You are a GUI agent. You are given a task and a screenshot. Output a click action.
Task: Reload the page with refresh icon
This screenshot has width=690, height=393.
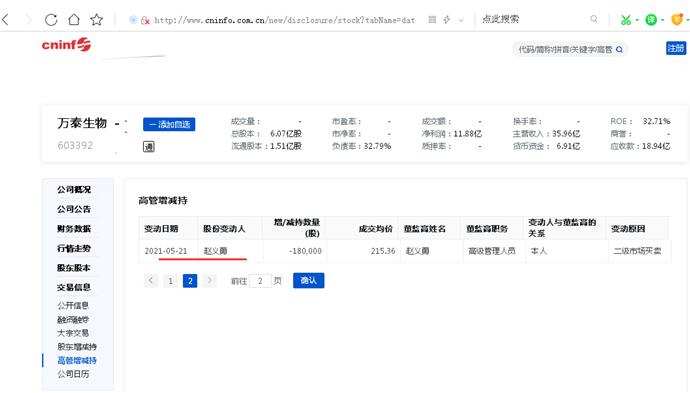pos(51,19)
